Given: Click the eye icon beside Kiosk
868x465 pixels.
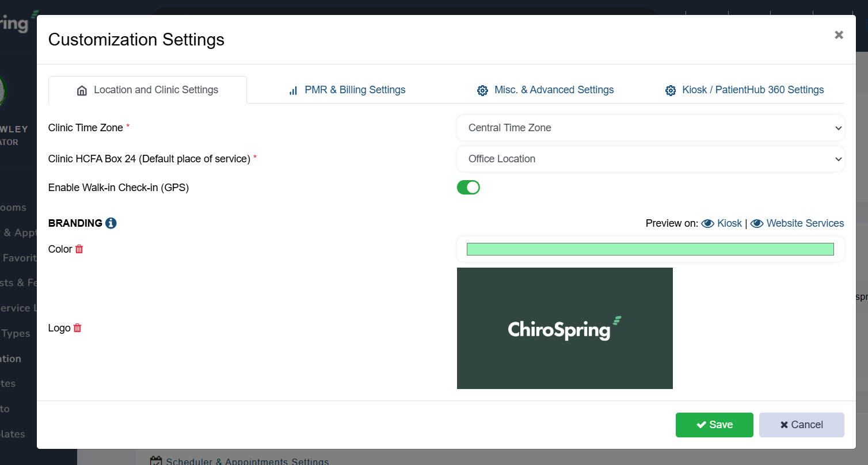Looking at the screenshot, I should 707,223.
